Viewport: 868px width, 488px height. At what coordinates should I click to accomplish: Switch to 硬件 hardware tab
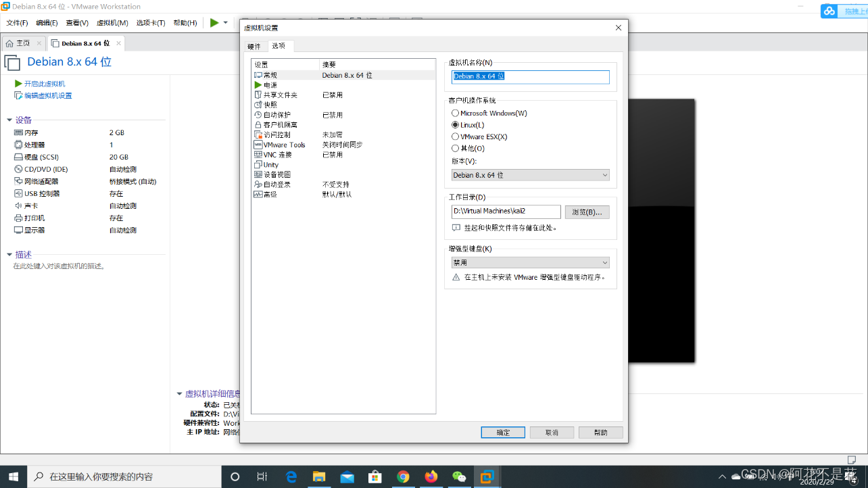click(x=254, y=46)
